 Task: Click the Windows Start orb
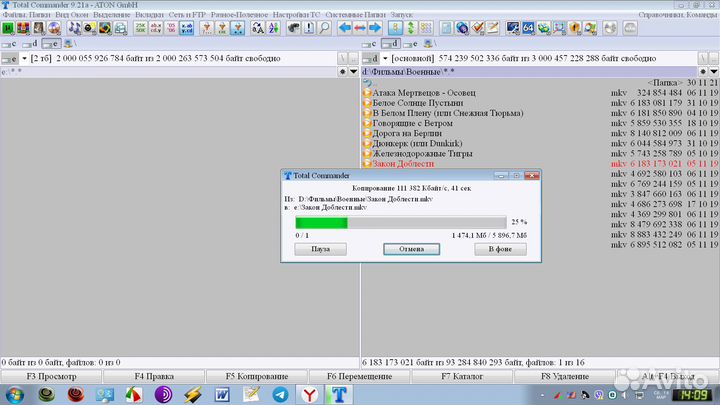14,395
